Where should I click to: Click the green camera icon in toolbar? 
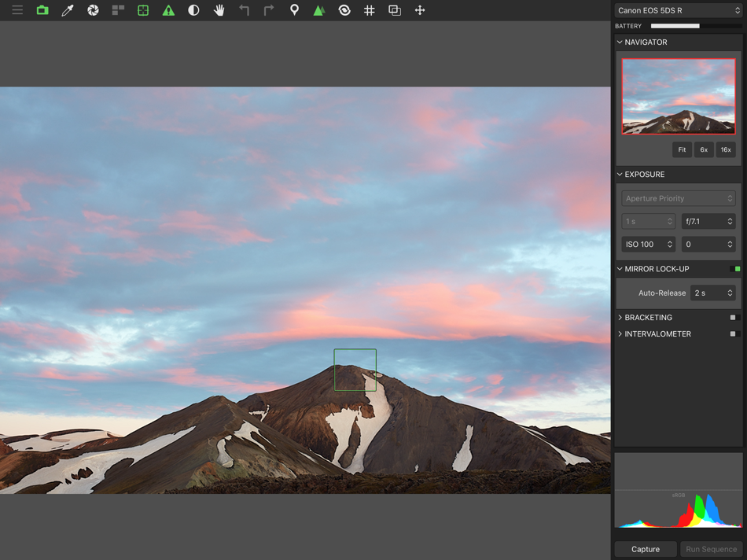pyautogui.click(x=42, y=10)
